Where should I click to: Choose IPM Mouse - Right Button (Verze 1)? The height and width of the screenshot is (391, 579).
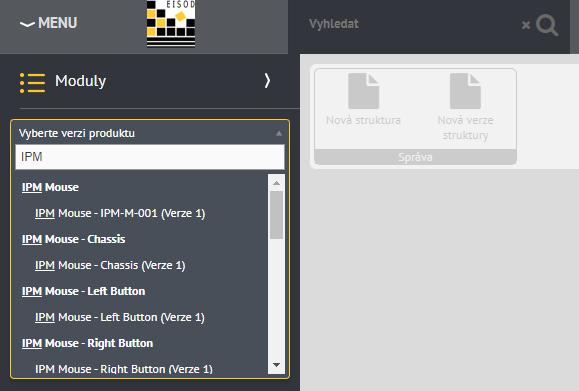(x=124, y=369)
